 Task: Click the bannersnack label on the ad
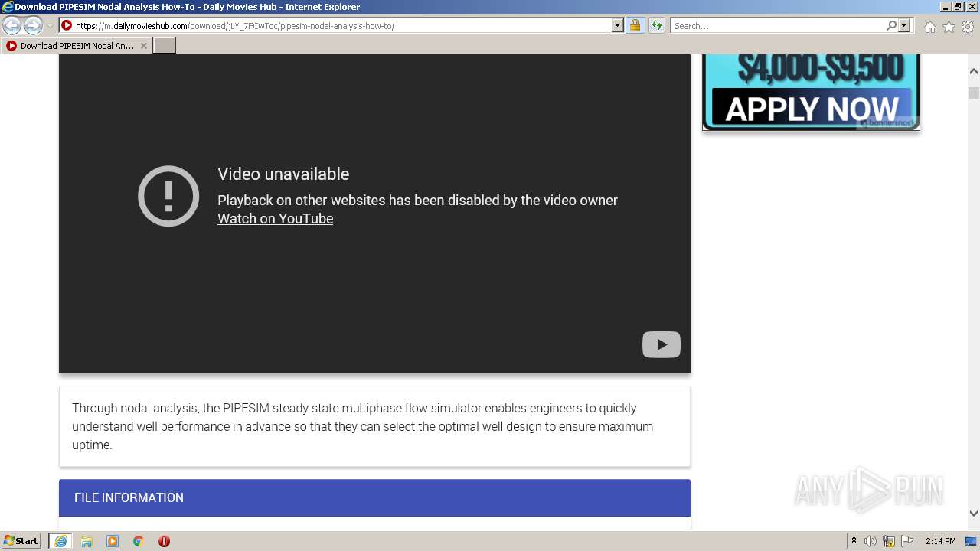(888, 123)
